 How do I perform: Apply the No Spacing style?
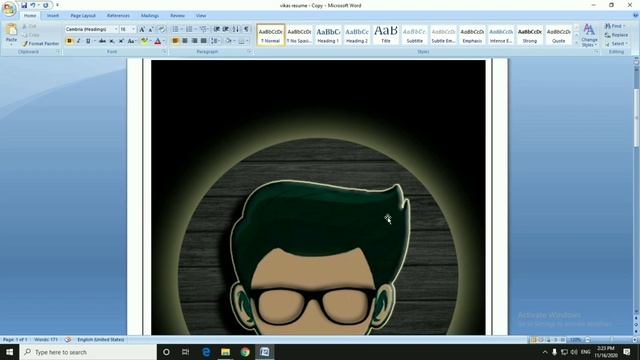tap(299, 35)
